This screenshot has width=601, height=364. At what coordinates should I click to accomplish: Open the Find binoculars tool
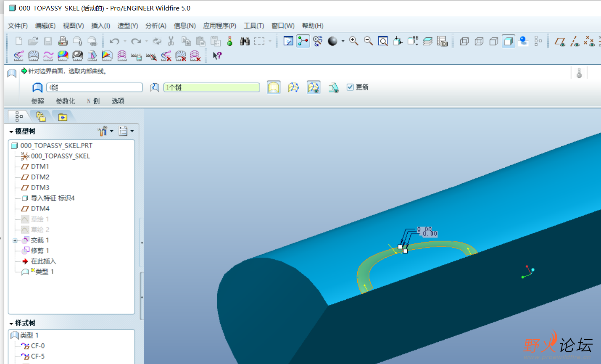pos(245,41)
